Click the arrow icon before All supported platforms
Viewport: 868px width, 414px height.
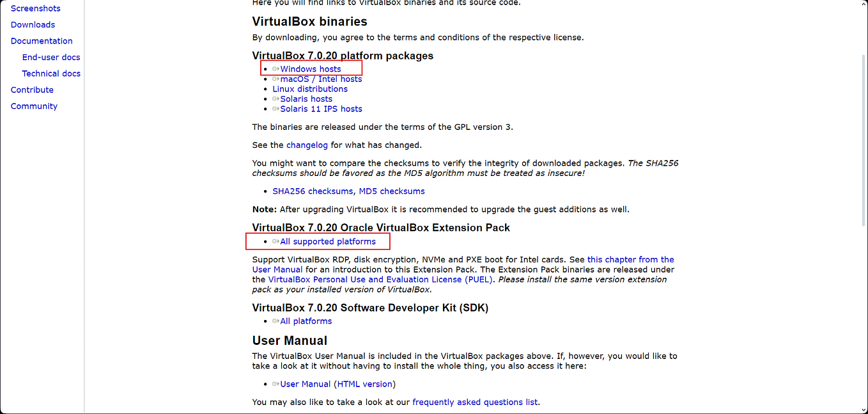pos(275,241)
